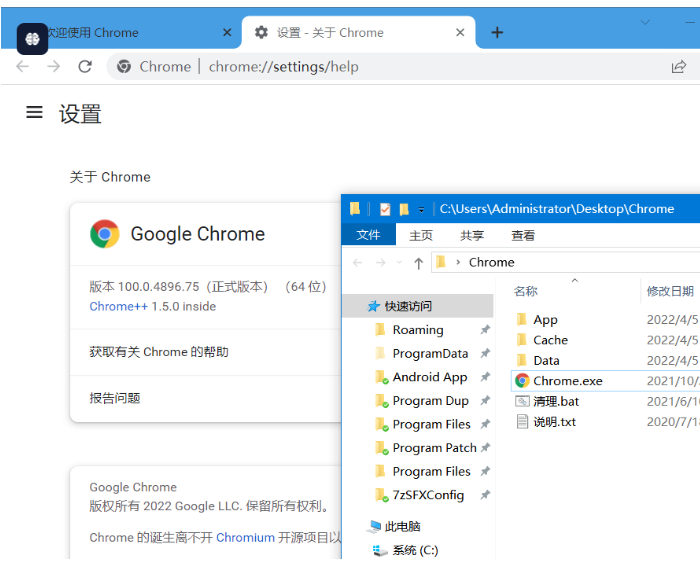Click the Chrome forward navigation arrow
Viewport: 700px width, 575px height.
[x=54, y=67]
